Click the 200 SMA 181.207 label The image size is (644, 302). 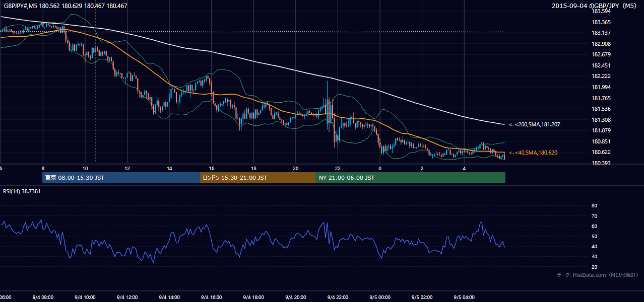[535, 124]
